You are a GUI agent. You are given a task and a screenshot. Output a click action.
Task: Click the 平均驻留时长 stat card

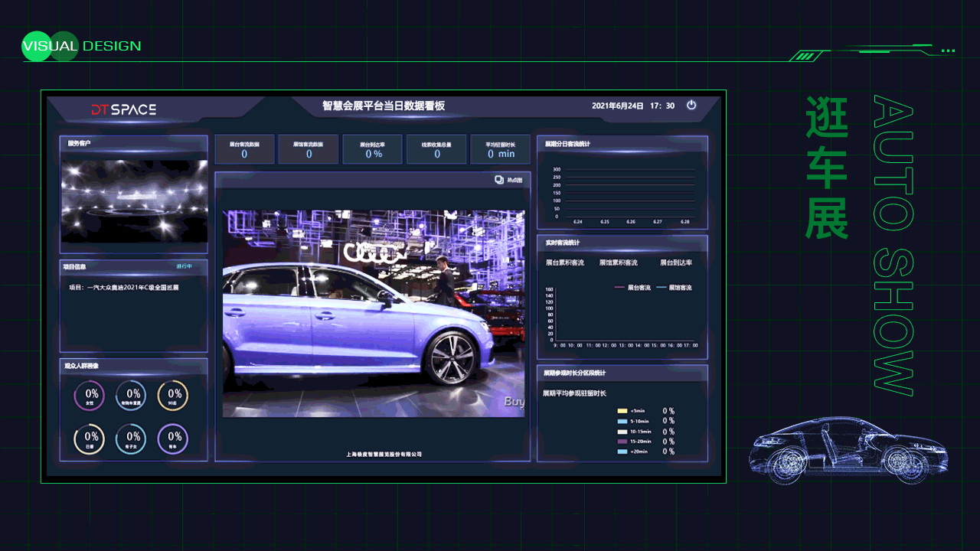click(x=499, y=149)
